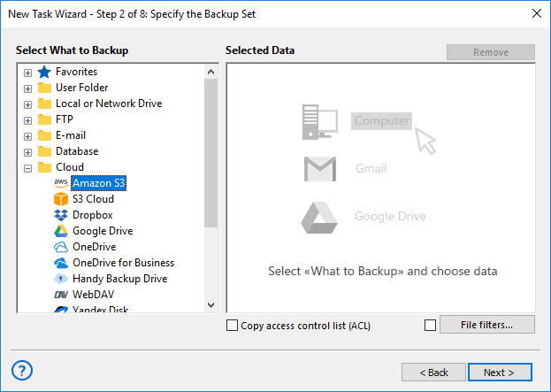Select the Amazon S3 tree item

98,183
